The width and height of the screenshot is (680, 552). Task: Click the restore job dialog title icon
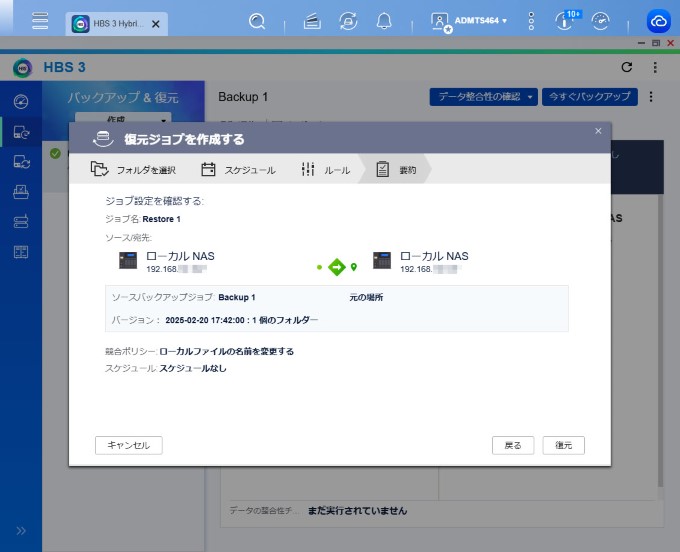click(x=103, y=139)
